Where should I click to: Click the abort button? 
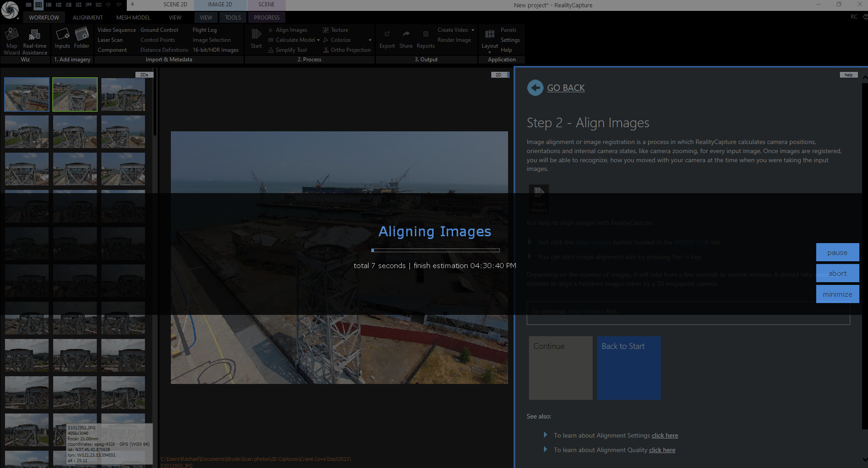click(838, 273)
